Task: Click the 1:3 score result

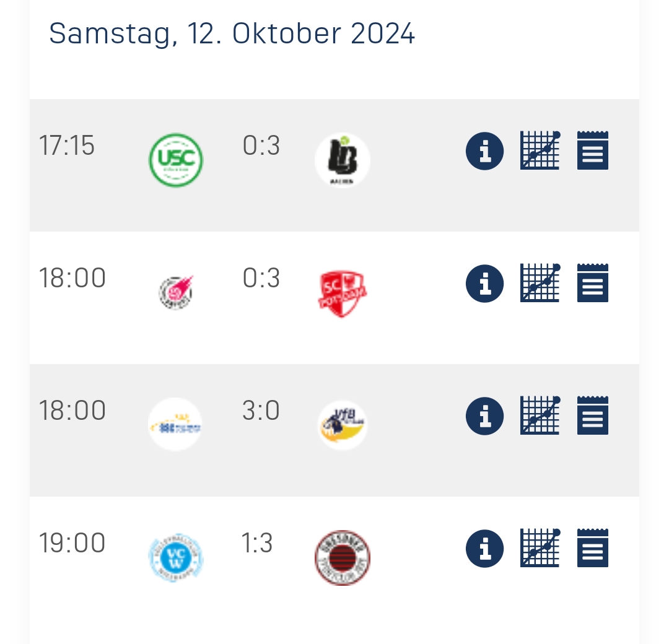Action: coord(257,543)
